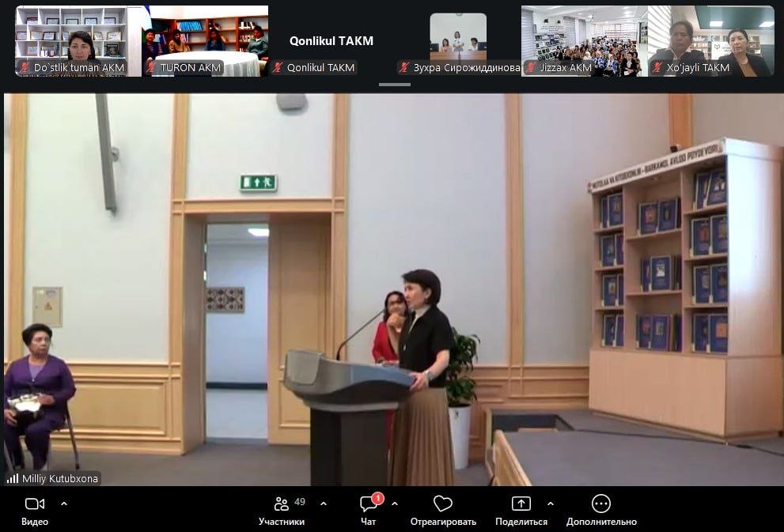Expand the chevron next to Чат
Viewport: 784px width, 532px height.
(395, 504)
